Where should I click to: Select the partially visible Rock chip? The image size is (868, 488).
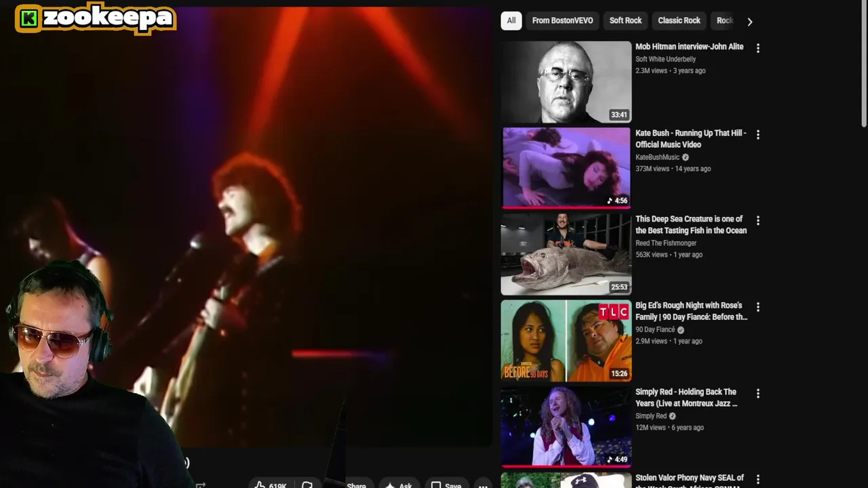click(x=724, y=20)
